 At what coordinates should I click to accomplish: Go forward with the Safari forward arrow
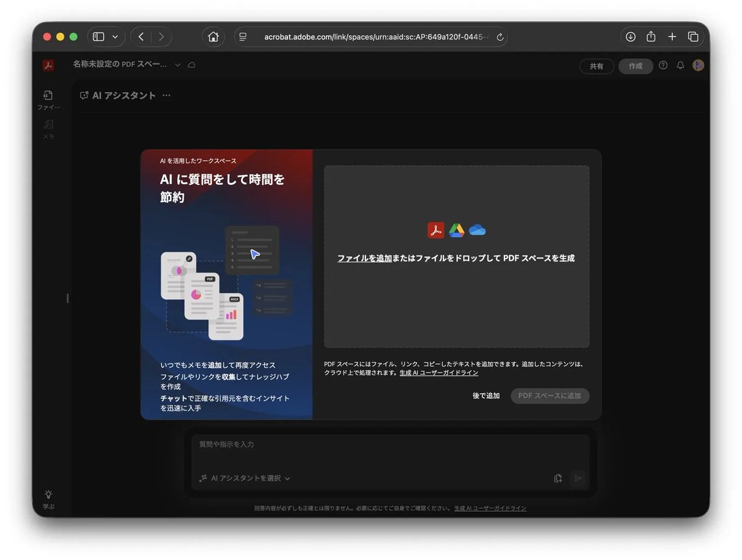click(161, 36)
